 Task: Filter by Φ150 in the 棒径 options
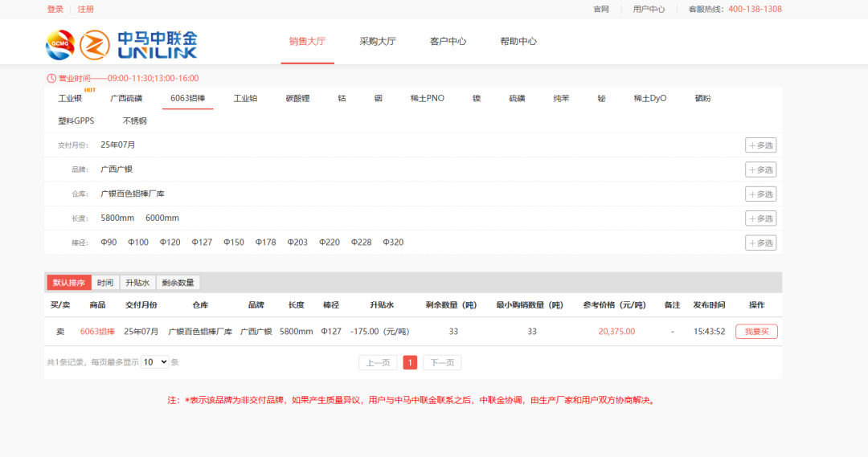[x=234, y=242]
